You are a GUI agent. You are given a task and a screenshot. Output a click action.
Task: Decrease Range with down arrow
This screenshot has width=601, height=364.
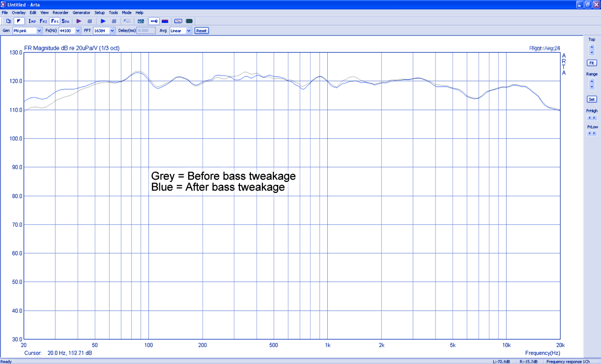592,87
